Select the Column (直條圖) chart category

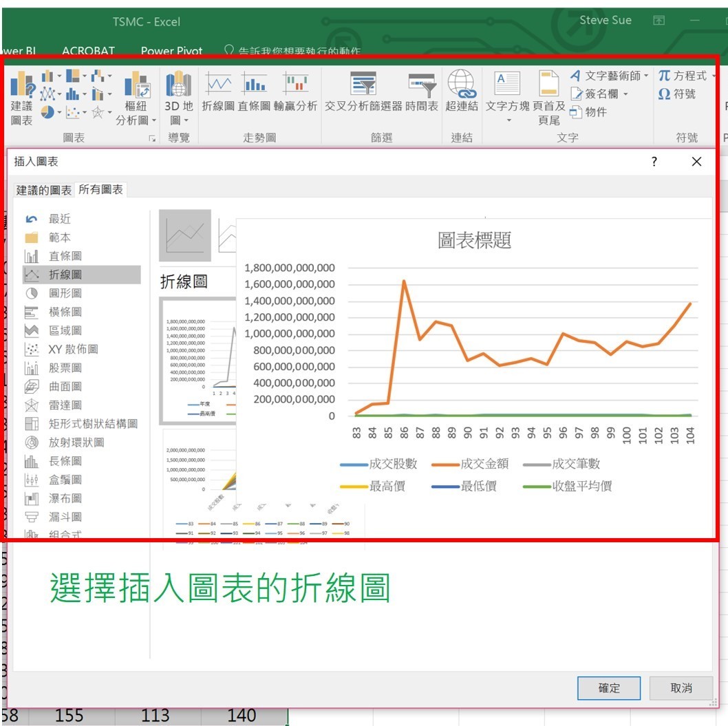tap(81, 256)
